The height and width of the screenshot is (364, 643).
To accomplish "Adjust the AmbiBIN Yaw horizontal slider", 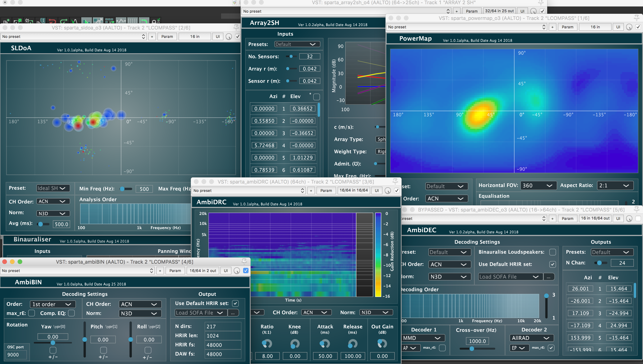I will click(x=53, y=343).
